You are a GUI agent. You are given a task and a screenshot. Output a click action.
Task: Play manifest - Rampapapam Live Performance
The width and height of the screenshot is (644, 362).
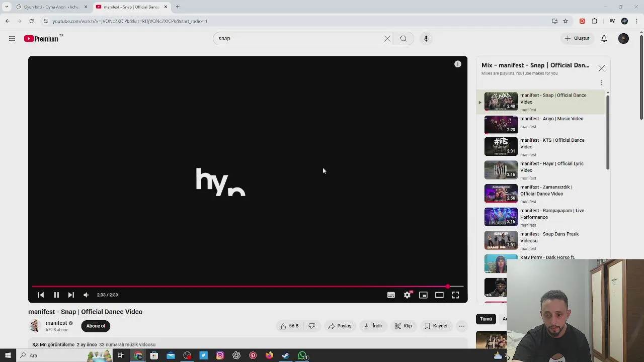tap(541, 217)
